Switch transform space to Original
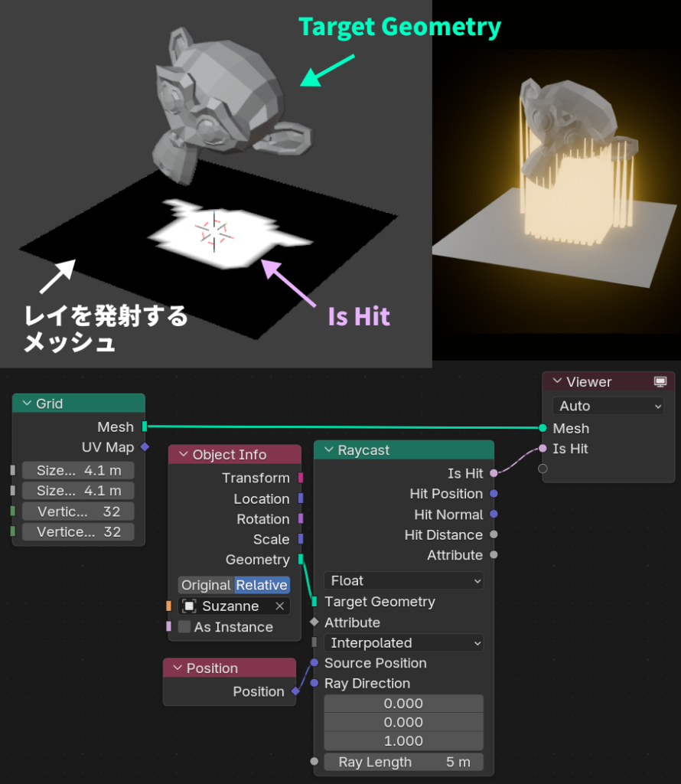This screenshot has height=784, width=681. point(206,586)
